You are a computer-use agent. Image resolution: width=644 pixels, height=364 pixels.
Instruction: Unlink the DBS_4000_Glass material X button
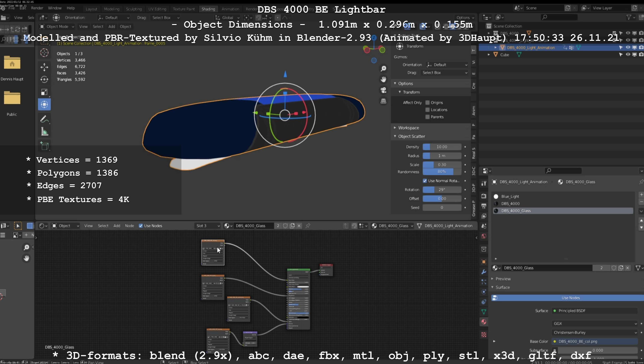299,226
